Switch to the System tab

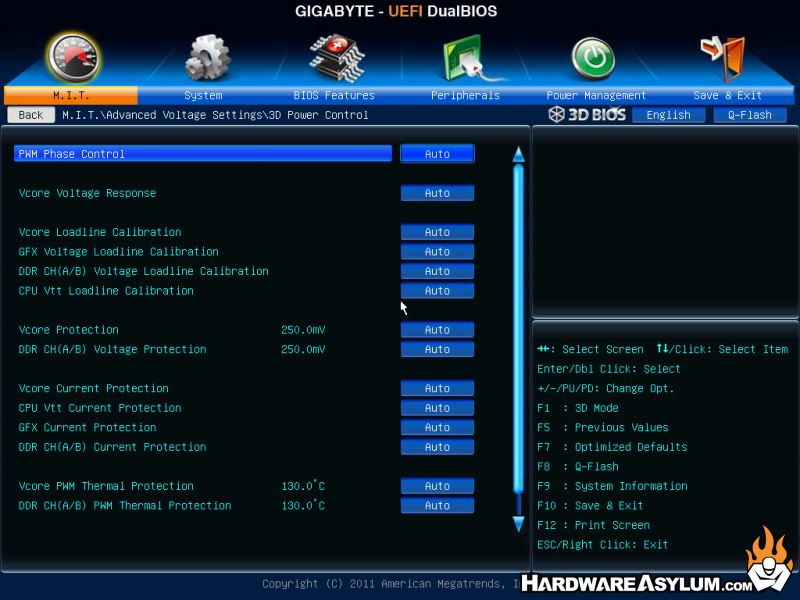tap(203, 95)
